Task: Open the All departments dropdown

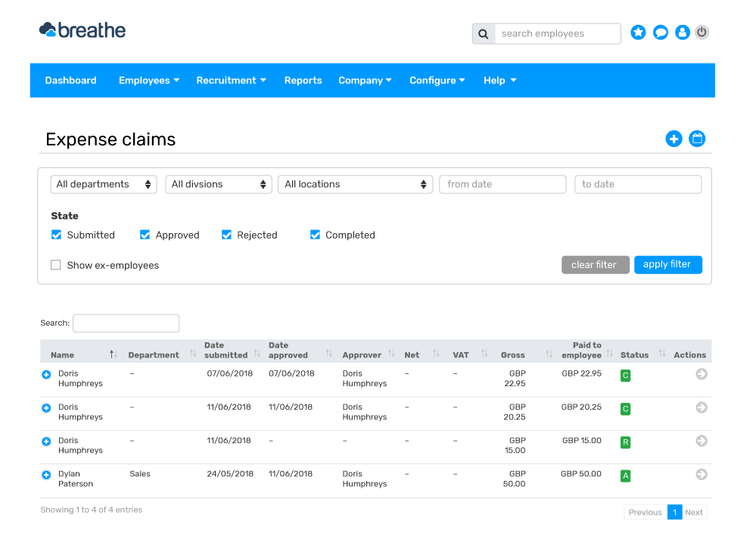Action: (x=103, y=184)
